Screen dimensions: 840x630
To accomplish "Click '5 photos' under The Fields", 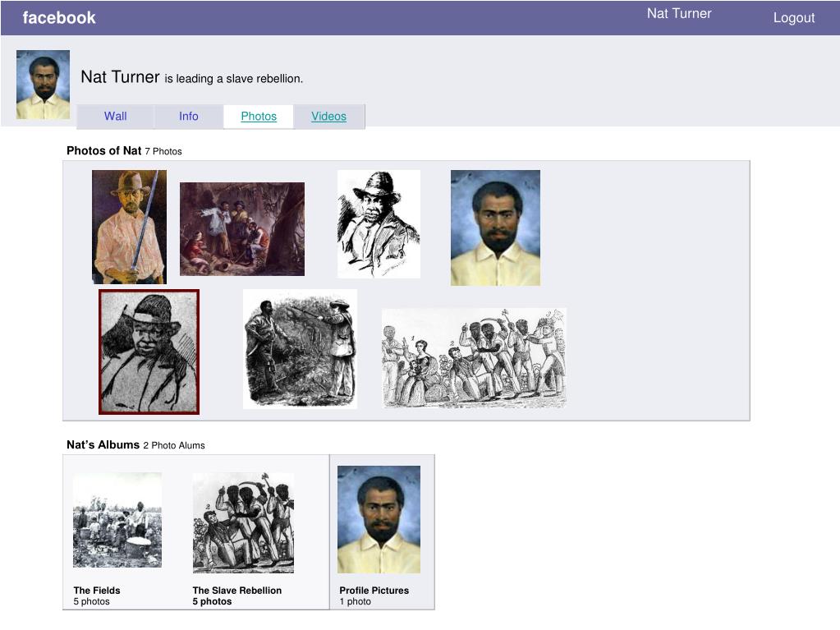I will tap(92, 601).
